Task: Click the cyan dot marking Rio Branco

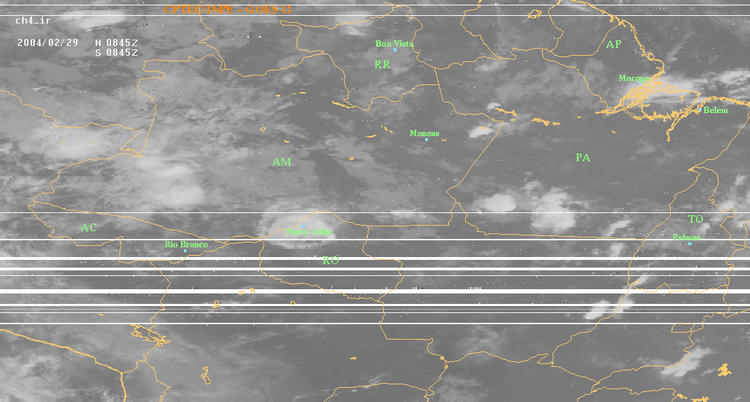Action: (x=185, y=251)
